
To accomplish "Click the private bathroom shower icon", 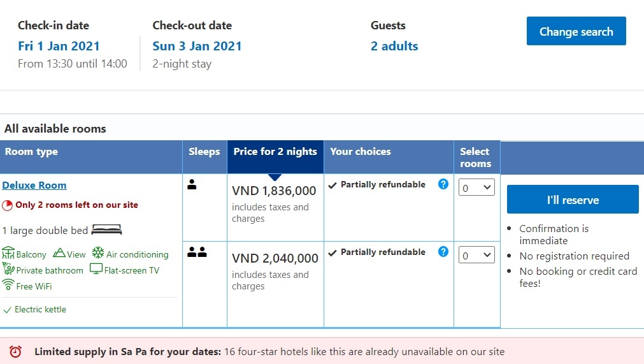I will point(8,269).
